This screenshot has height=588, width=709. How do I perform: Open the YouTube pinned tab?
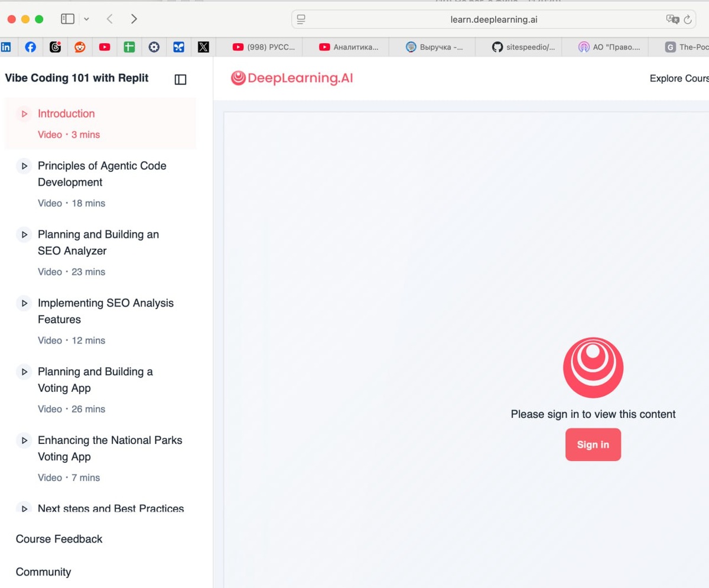coord(105,47)
